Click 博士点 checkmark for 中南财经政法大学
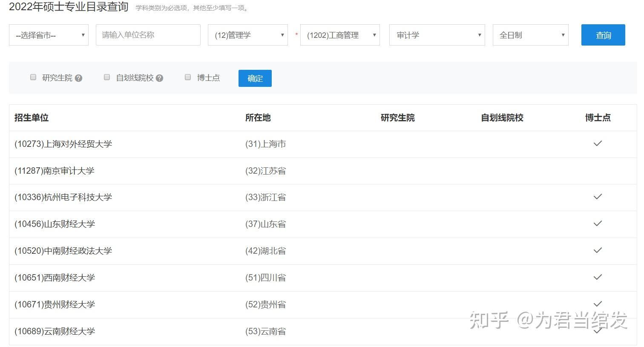This screenshot has width=644, height=347. (x=598, y=250)
